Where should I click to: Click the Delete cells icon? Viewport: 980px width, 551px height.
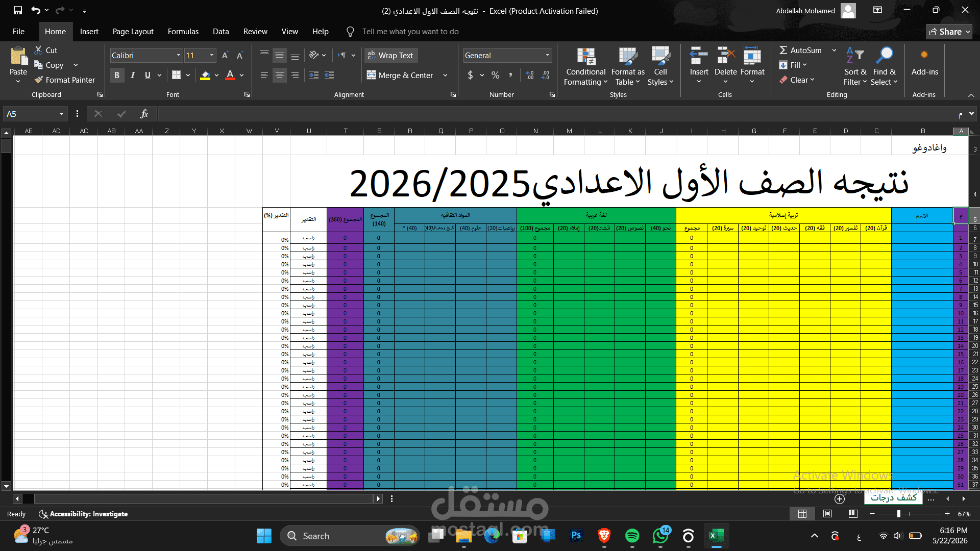725,56
